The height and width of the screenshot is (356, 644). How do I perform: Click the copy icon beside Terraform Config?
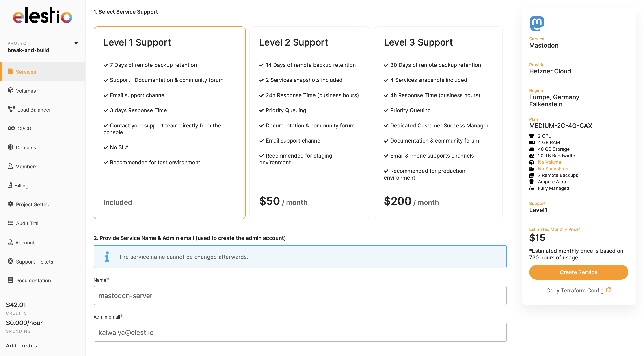click(609, 290)
